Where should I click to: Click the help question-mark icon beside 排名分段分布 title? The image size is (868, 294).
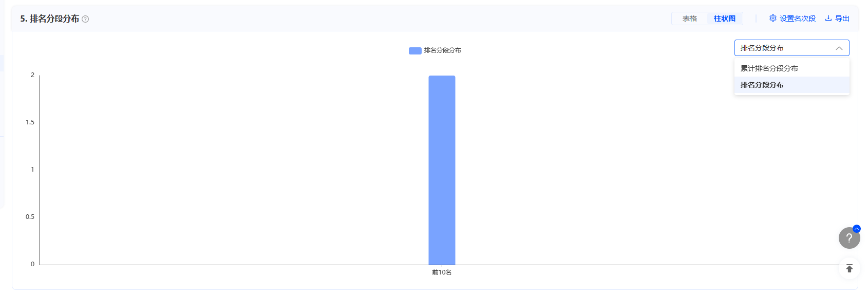click(85, 19)
